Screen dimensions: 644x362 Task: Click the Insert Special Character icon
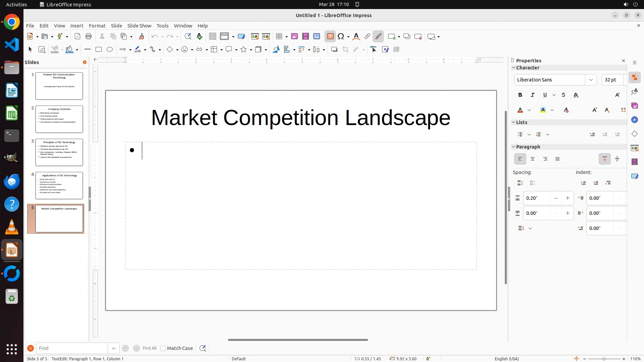click(341, 37)
